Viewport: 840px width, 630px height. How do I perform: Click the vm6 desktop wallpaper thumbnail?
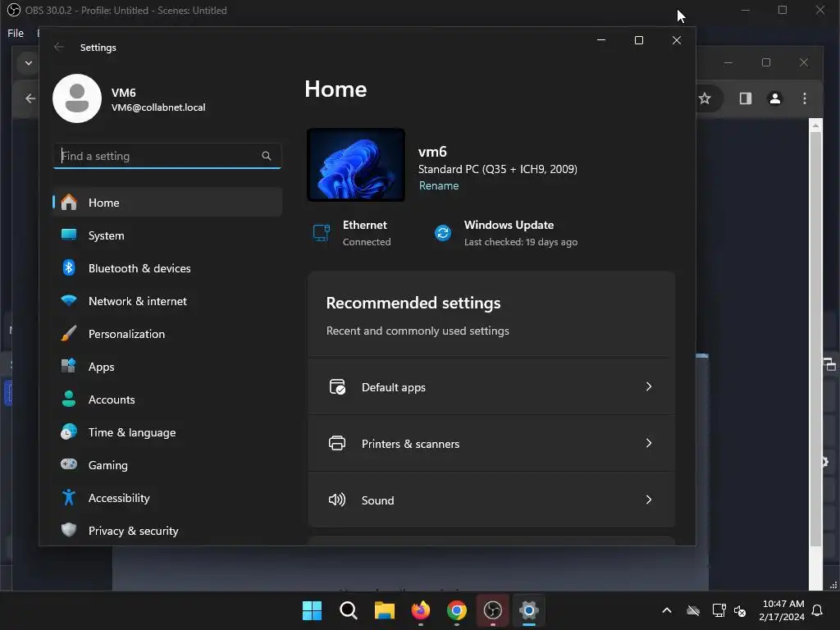coord(356,165)
